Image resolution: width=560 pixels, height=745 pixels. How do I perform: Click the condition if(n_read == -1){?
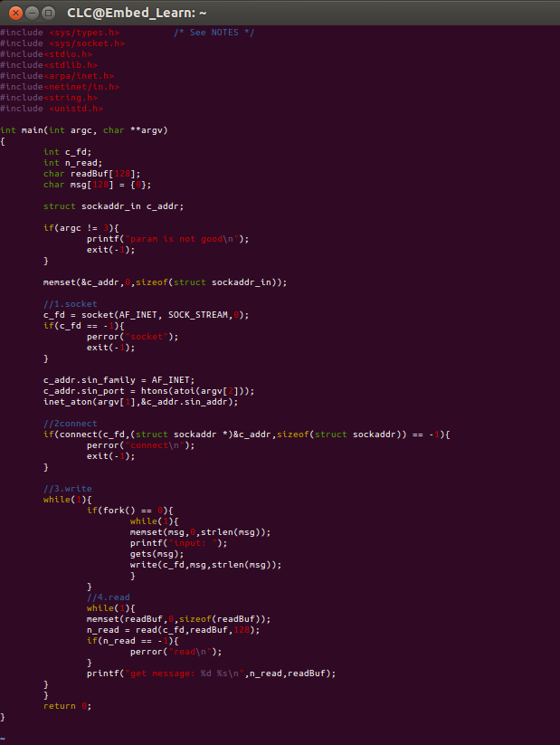pos(132,641)
